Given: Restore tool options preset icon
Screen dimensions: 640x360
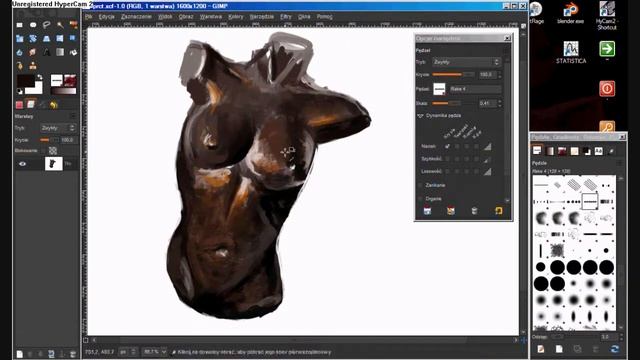Looking at the screenshot, I should [451, 211].
